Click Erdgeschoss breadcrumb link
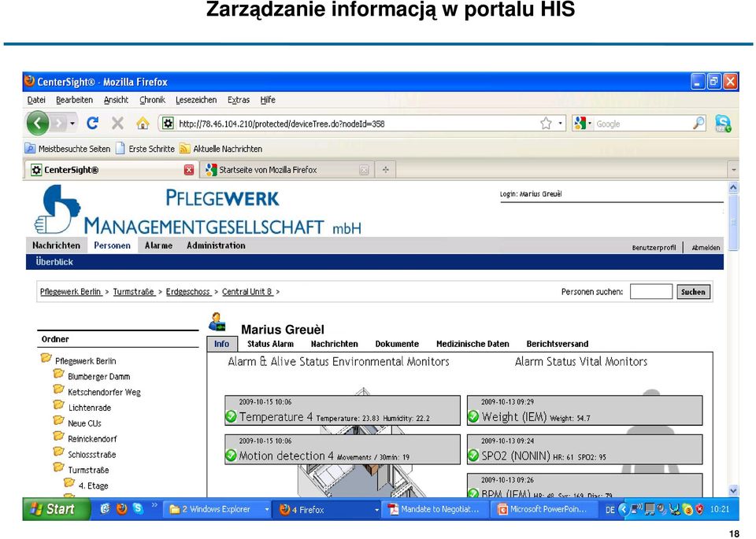The image size is (756, 539). pyautogui.click(x=188, y=291)
